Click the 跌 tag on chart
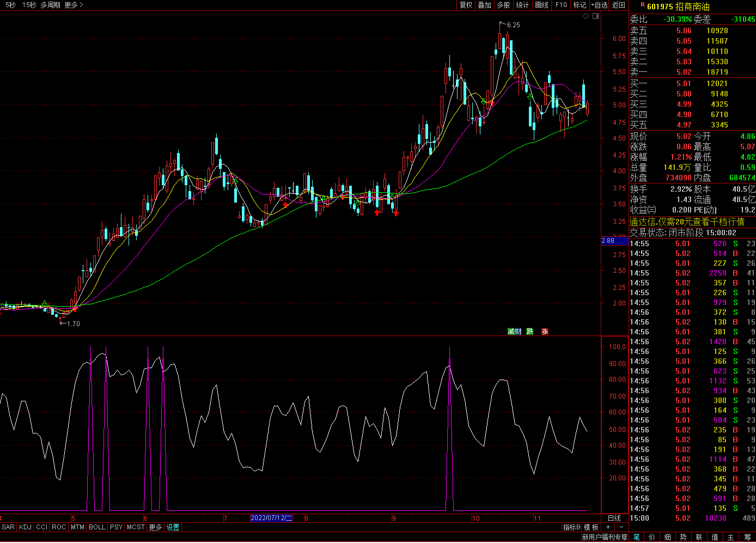Image resolution: width=756 pixels, height=543 pixels. click(x=530, y=331)
